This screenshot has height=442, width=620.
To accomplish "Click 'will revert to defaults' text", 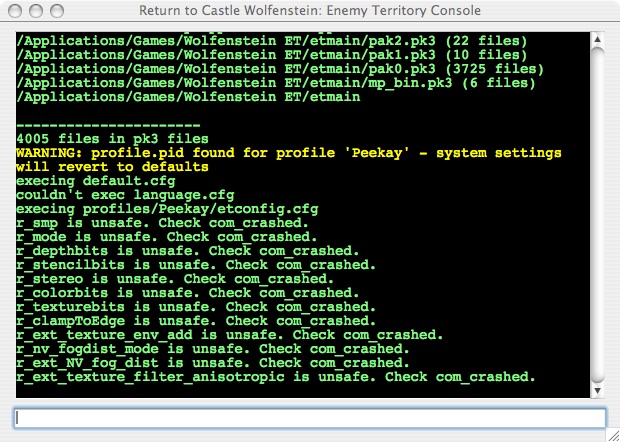I will tap(112, 167).
